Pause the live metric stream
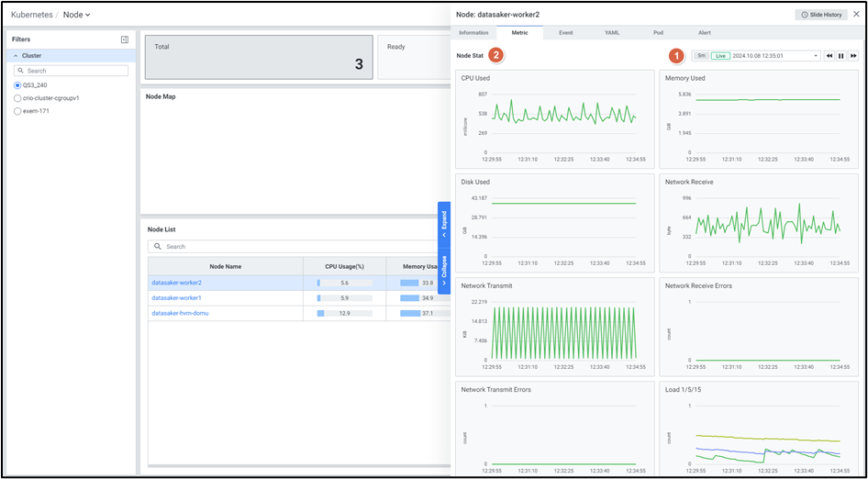The height and width of the screenshot is (479, 868). click(841, 56)
